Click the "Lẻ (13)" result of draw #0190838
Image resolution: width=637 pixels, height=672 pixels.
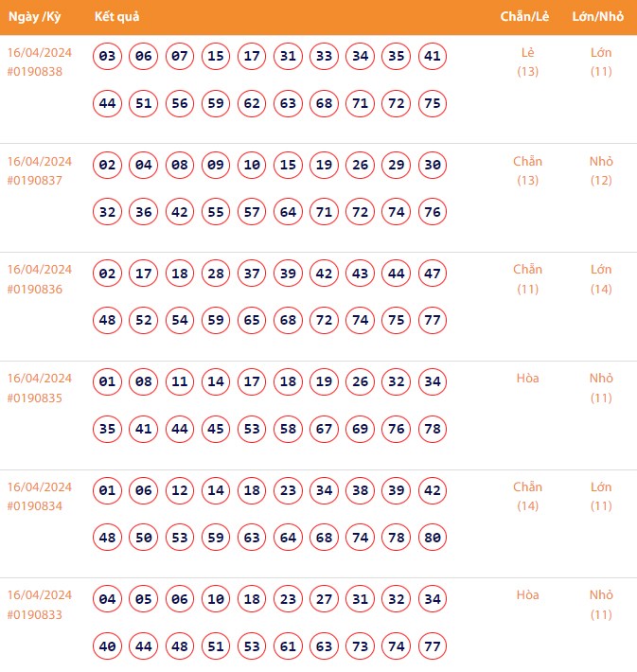pos(528,62)
